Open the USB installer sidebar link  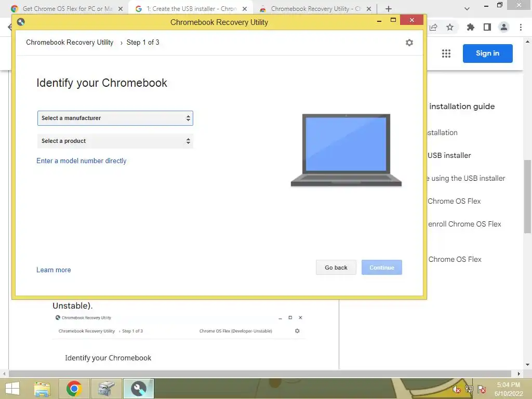tap(449, 155)
